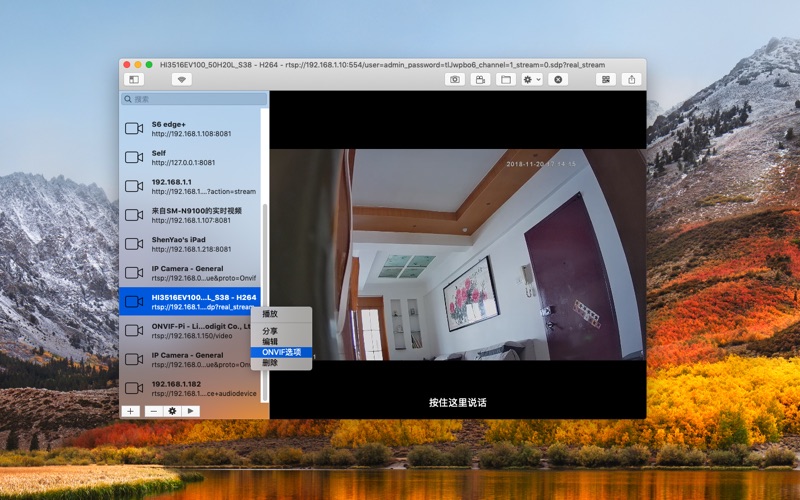
Task: Choose 分享 in the context menu
Action: pyautogui.click(x=270, y=331)
